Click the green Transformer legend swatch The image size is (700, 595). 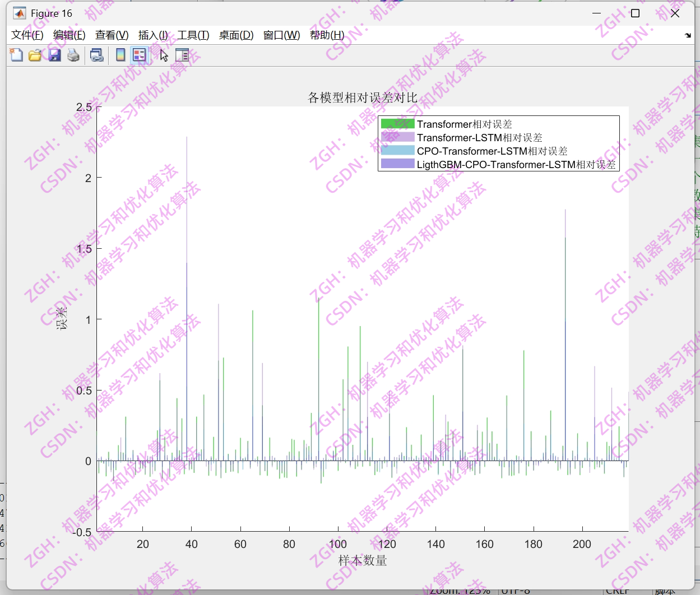coord(397,124)
